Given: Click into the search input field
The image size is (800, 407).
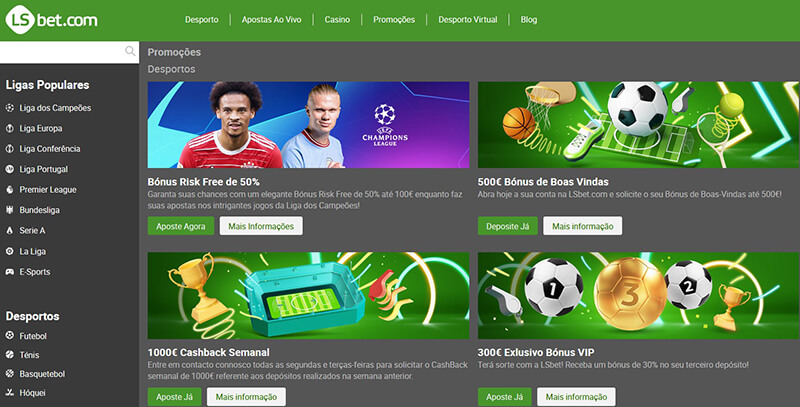Looking at the screenshot, I should pyautogui.click(x=62, y=52).
